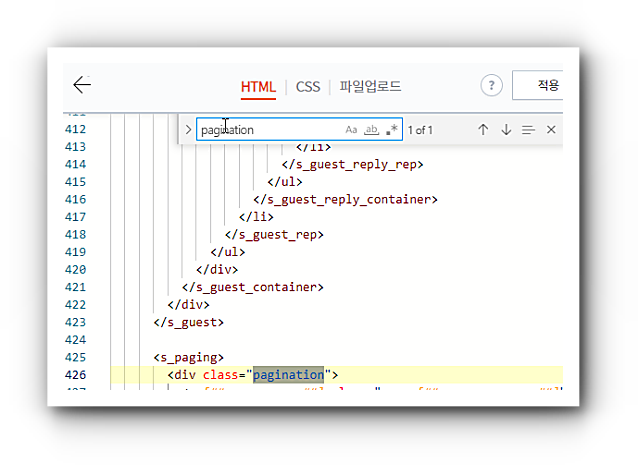Click the highlighted pagination match in code
Screen dimensions: 638x465
click(x=288, y=375)
